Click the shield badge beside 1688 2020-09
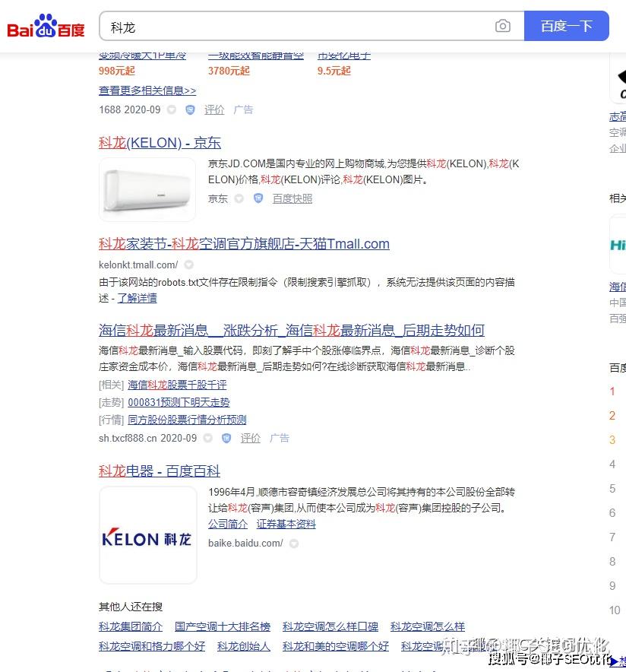626x672 pixels. click(190, 110)
